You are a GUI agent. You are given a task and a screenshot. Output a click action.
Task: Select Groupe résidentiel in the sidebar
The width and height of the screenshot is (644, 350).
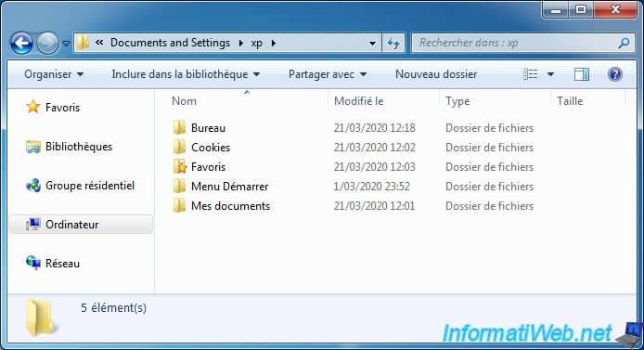(x=89, y=186)
